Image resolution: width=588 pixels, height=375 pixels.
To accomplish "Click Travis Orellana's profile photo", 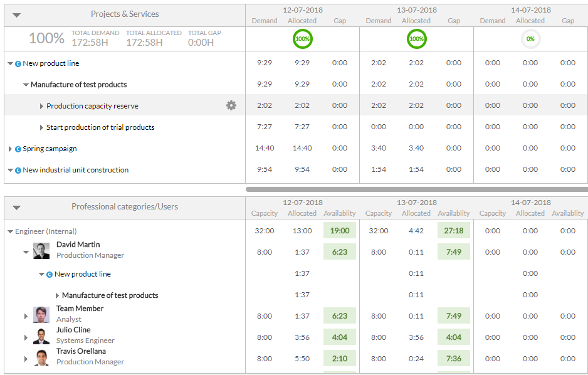I will (x=41, y=357).
